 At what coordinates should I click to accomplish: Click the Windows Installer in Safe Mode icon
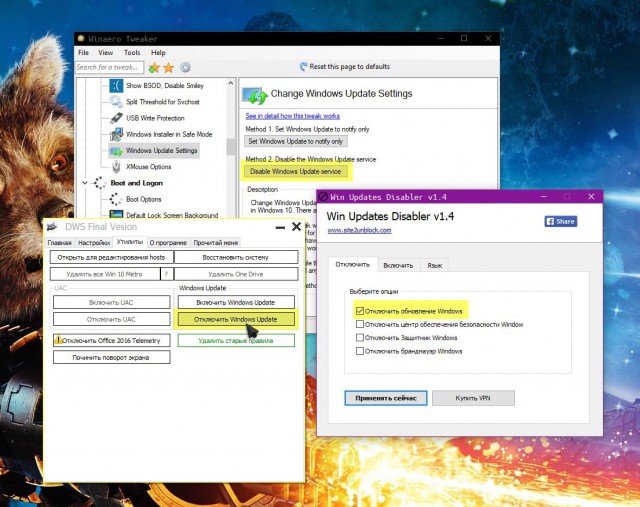click(116, 134)
